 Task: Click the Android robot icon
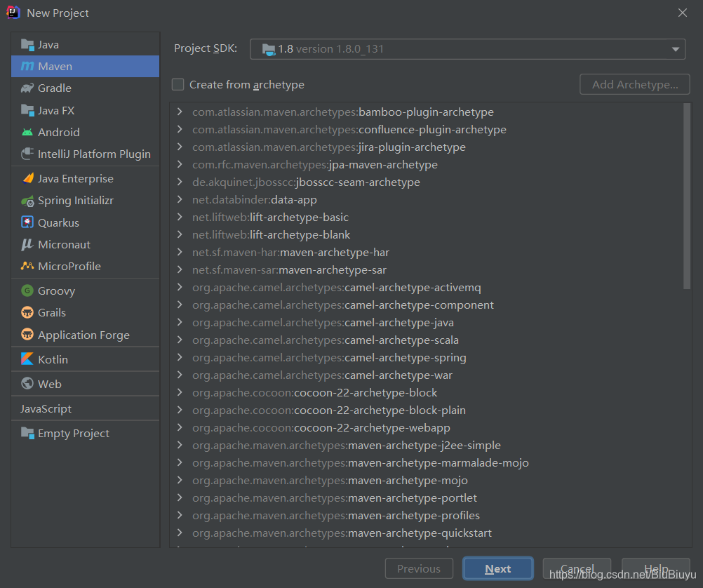click(27, 133)
